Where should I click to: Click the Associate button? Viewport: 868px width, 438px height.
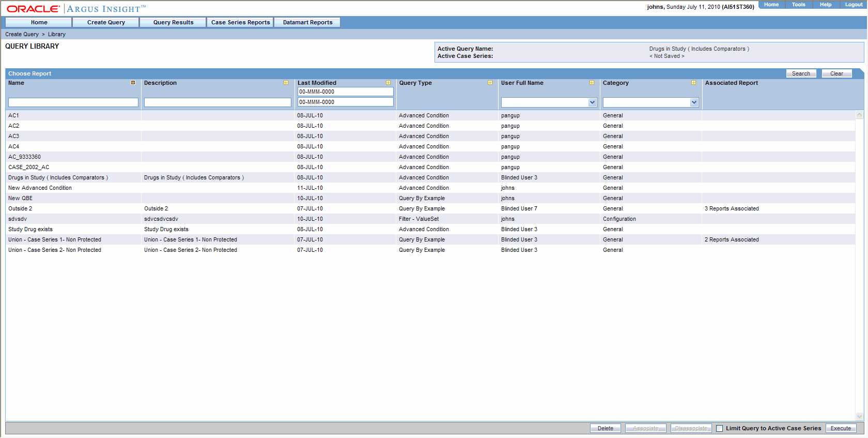(645, 428)
